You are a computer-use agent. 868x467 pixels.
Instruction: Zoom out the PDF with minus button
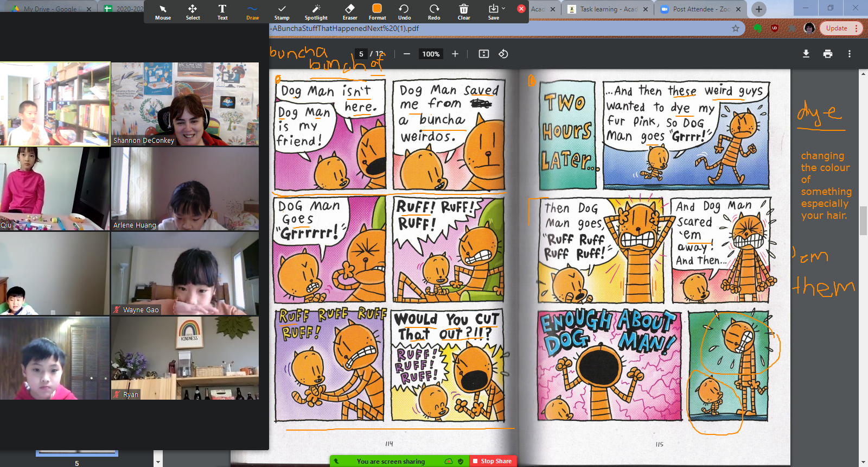coord(407,54)
